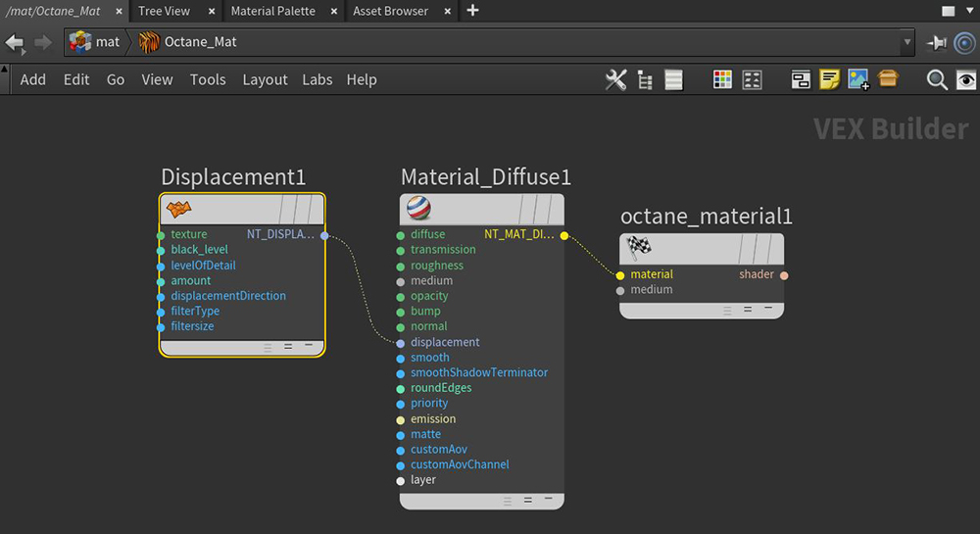This screenshot has height=534, width=980.
Task: Collapse the Displacement1 node with minus button
Action: pyautogui.click(x=309, y=346)
